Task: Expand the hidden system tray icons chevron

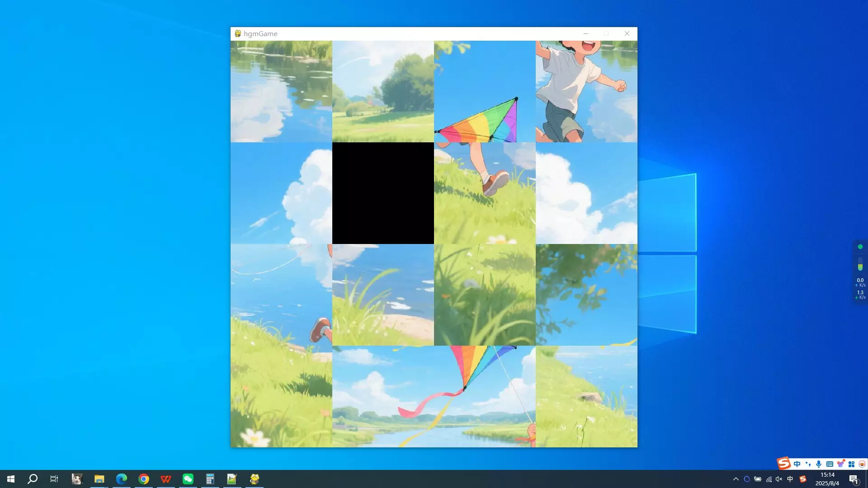Action: point(736,479)
